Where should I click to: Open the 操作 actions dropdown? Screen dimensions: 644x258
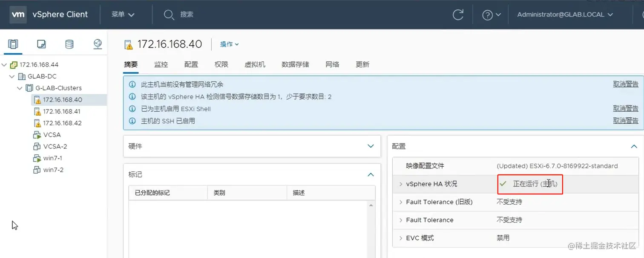pyautogui.click(x=230, y=44)
